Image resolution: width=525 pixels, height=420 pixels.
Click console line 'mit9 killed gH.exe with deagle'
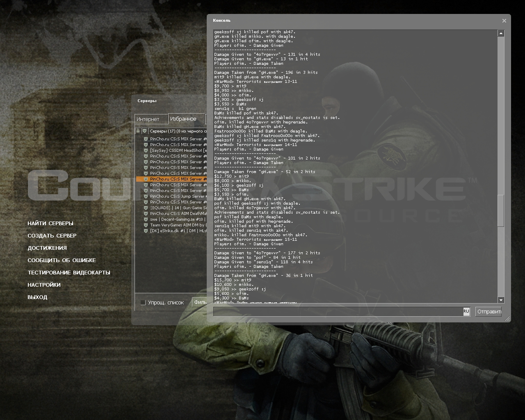click(x=252, y=77)
